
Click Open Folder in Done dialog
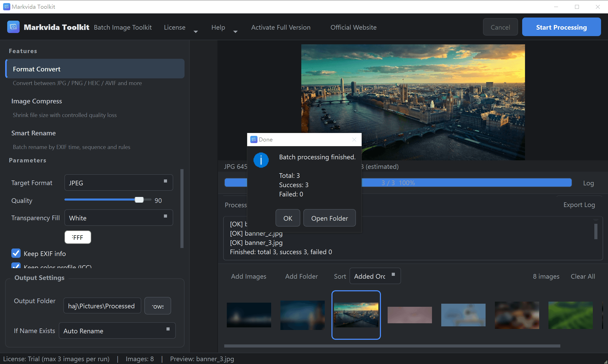point(329,218)
